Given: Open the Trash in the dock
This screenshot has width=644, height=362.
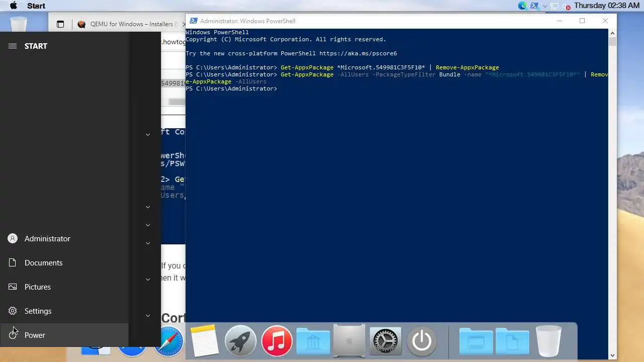Looking at the screenshot, I should pos(548,341).
